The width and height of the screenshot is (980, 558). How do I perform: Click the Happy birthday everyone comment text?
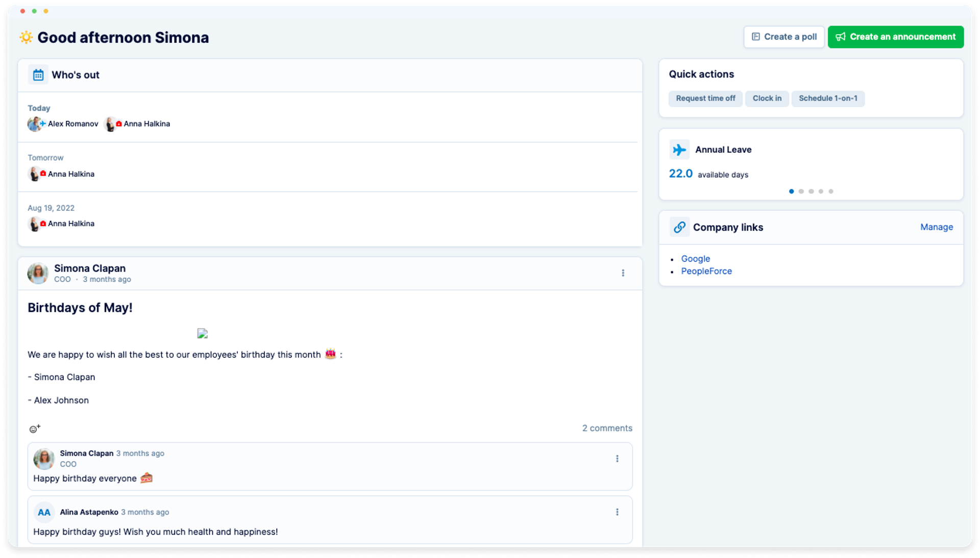(85, 478)
